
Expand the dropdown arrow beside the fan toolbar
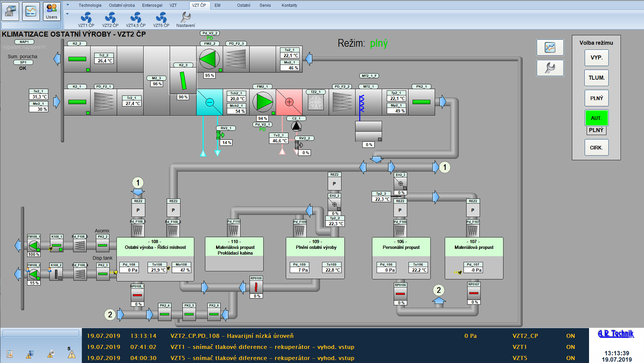(68, 14)
